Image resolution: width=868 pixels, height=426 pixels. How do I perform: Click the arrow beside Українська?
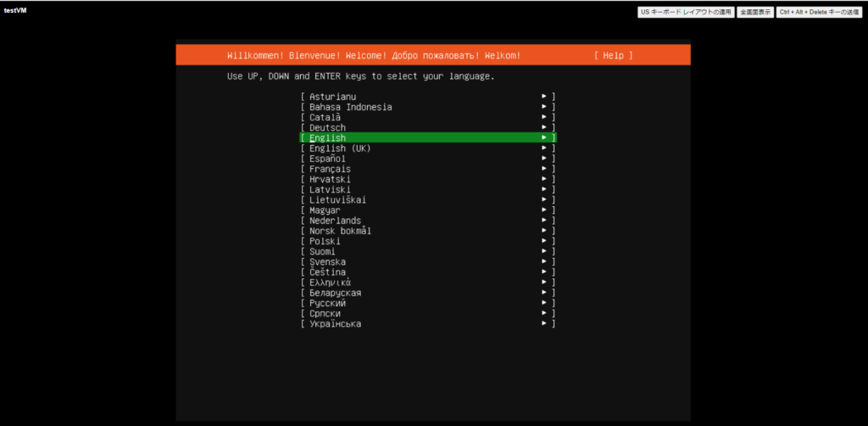click(545, 324)
